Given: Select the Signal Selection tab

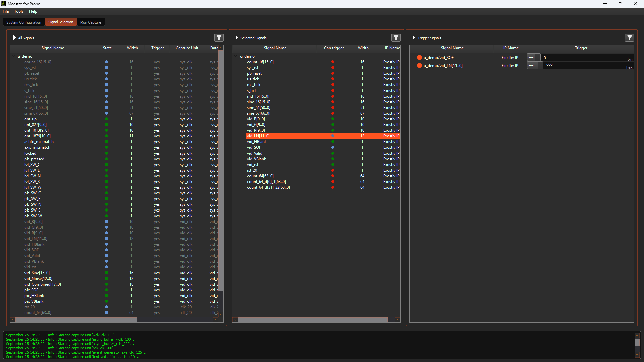Looking at the screenshot, I should [x=61, y=22].
